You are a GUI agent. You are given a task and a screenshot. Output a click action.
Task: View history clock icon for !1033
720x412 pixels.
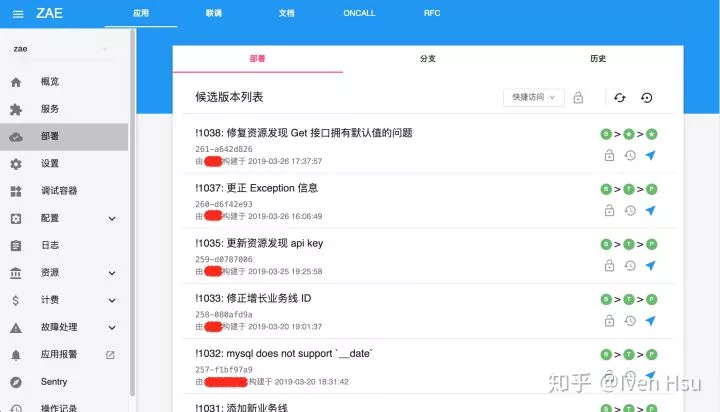[x=630, y=321]
